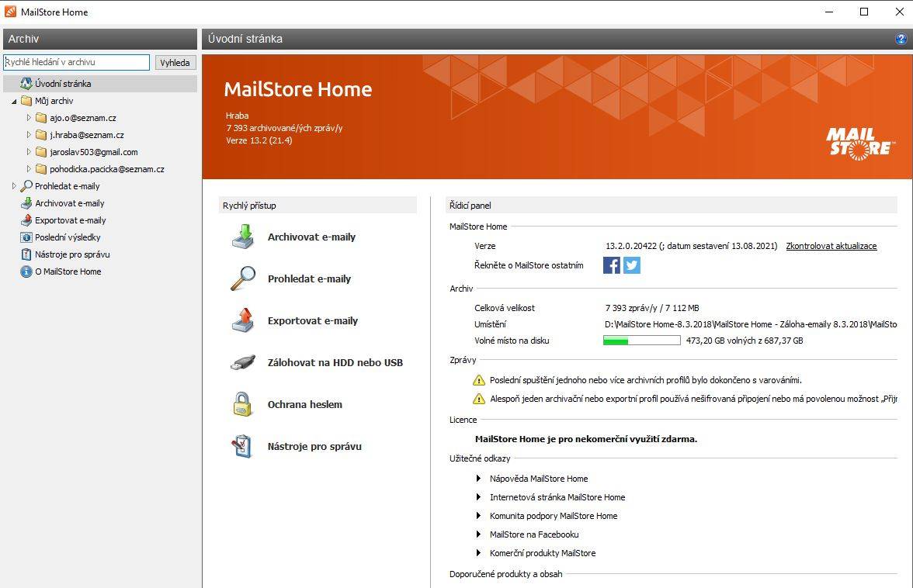This screenshot has height=588, width=913.
Task: Click the second warning triangle in Zprávy
Action: [478, 399]
